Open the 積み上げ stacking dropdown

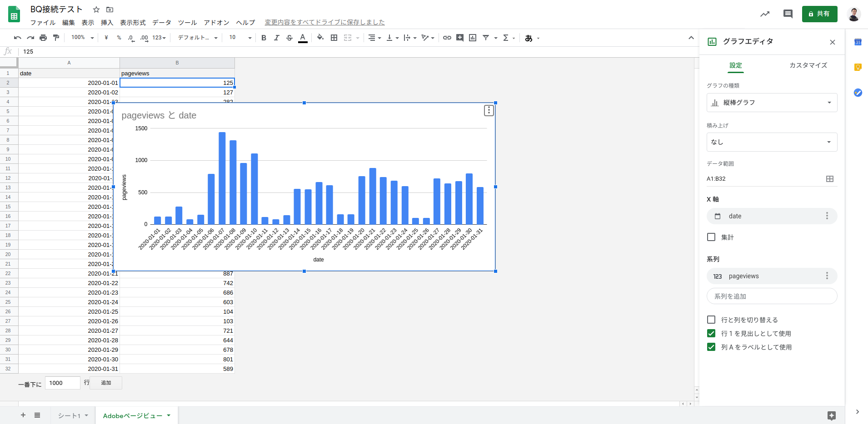[x=771, y=142]
